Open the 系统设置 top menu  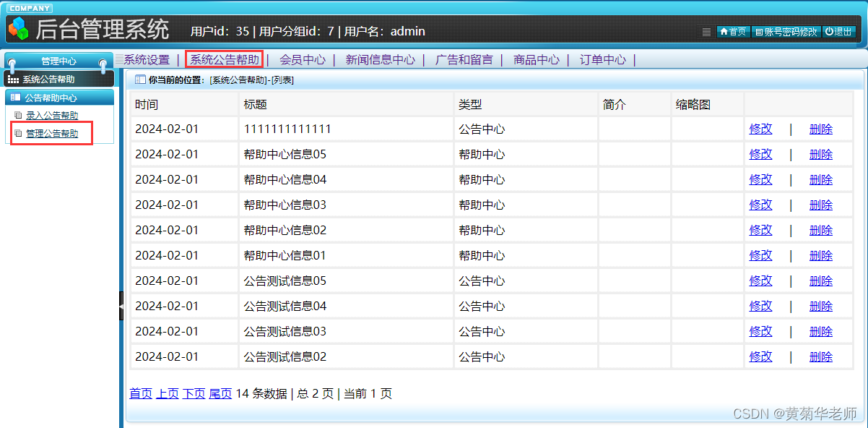(x=147, y=60)
